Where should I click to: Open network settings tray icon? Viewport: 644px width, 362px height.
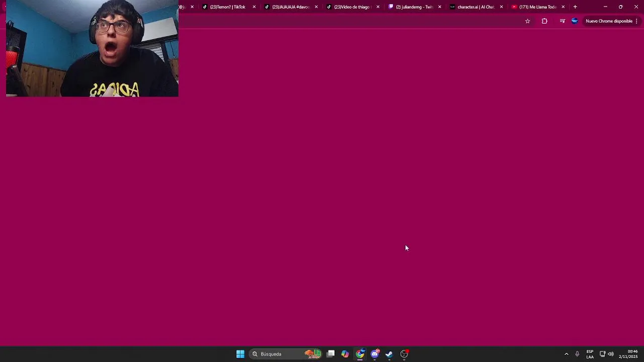tap(602, 354)
